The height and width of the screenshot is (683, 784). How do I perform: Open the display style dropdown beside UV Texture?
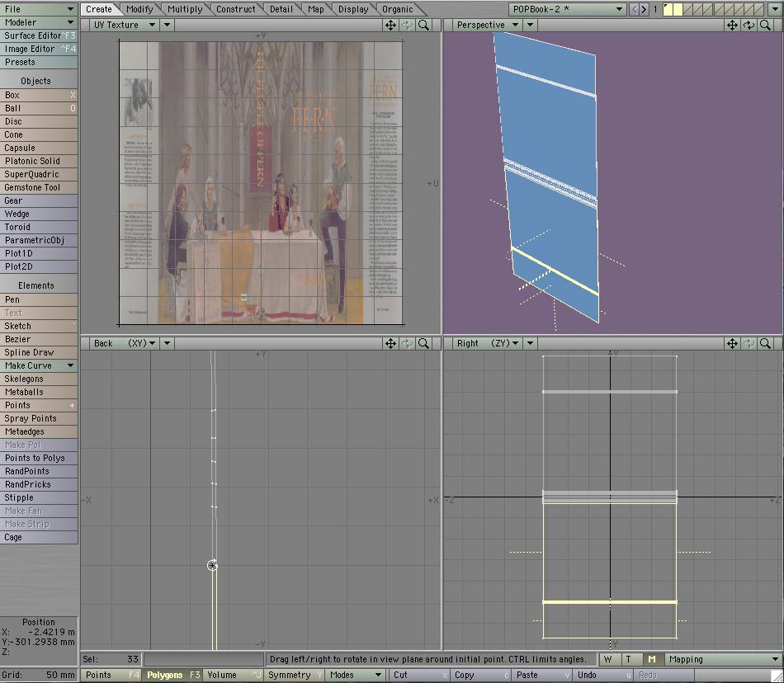point(167,25)
